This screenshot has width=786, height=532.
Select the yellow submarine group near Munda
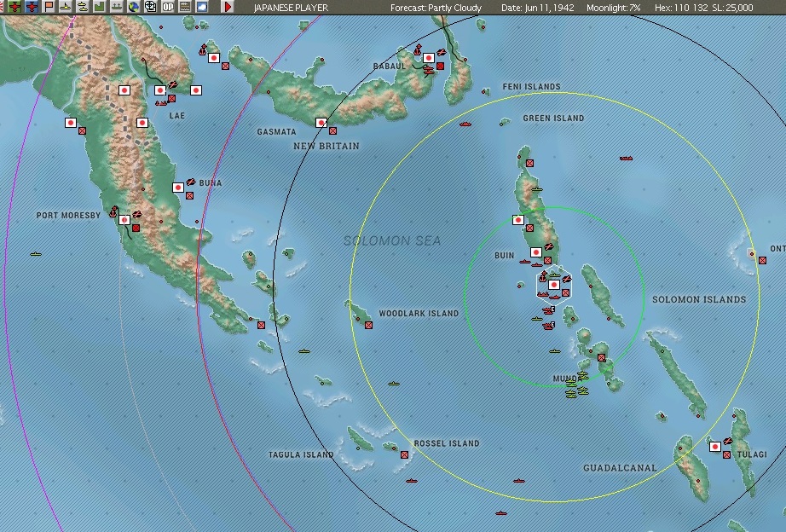coord(577,385)
